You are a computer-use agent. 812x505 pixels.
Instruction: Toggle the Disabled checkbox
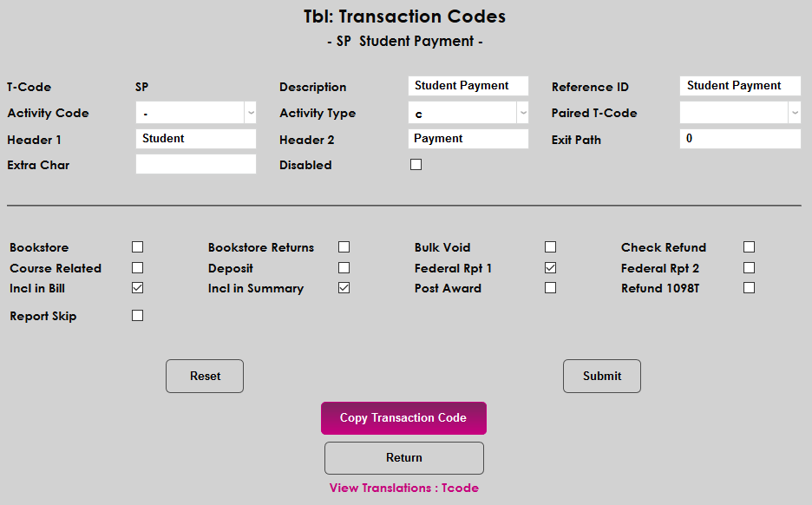[x=416, y=165]
